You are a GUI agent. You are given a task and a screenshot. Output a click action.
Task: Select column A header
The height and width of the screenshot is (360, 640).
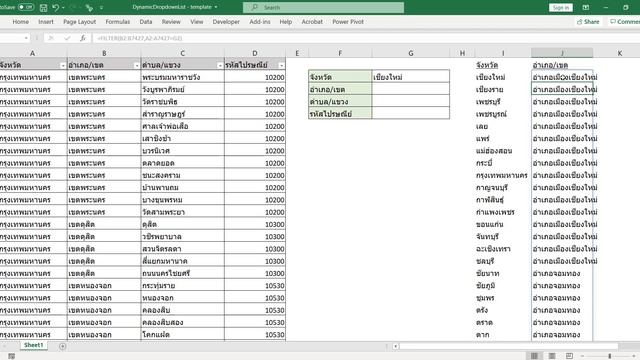point(33,53)
